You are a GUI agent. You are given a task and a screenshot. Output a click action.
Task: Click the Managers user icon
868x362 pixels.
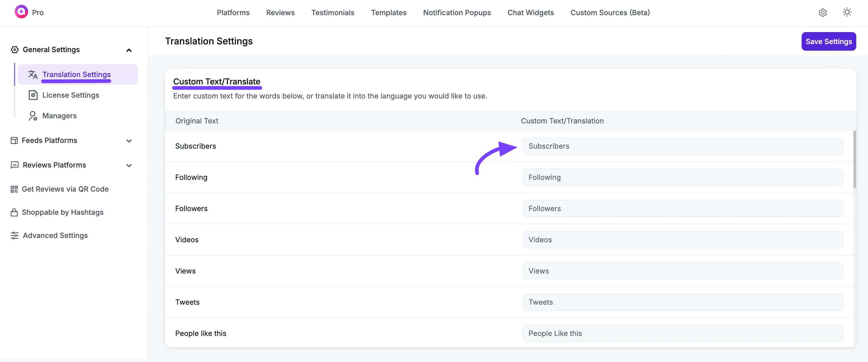tap(33, 116)
